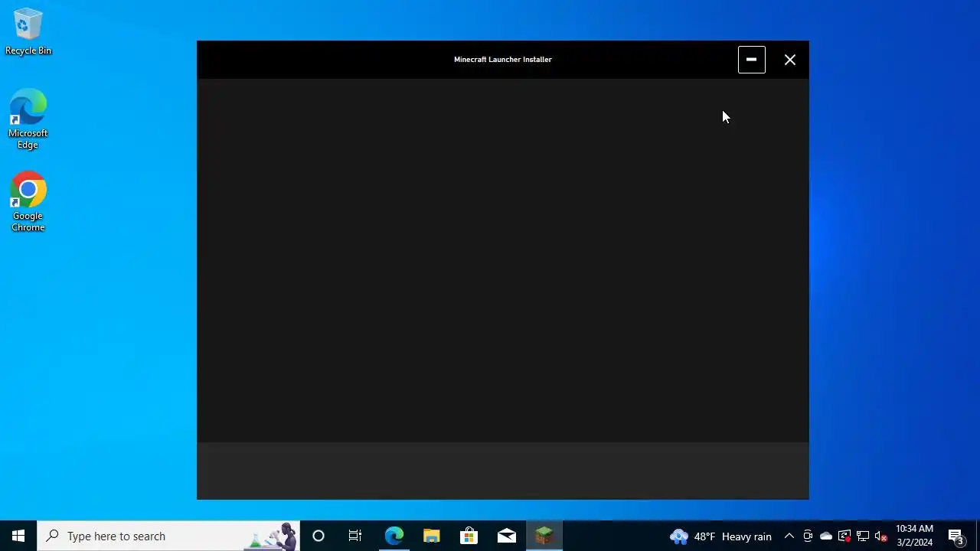
Task: Open Task View on the taskbar
Action: click(355, 536)
